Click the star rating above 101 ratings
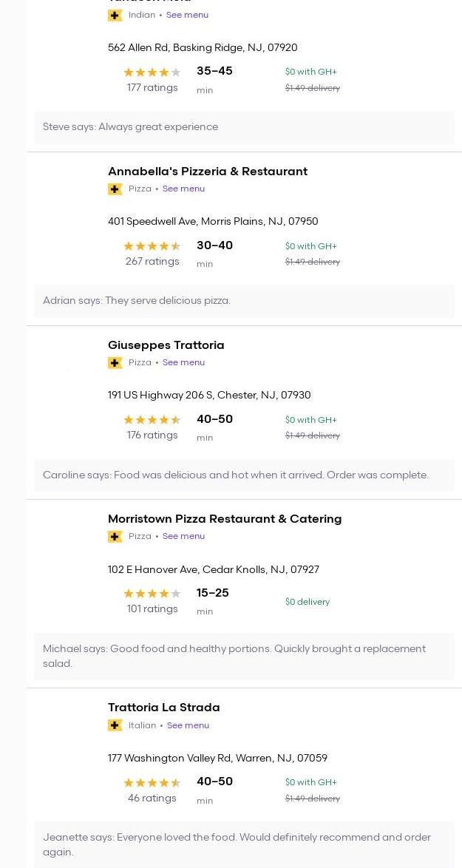The height and width of the screenshot is (868, 462). 152,594
